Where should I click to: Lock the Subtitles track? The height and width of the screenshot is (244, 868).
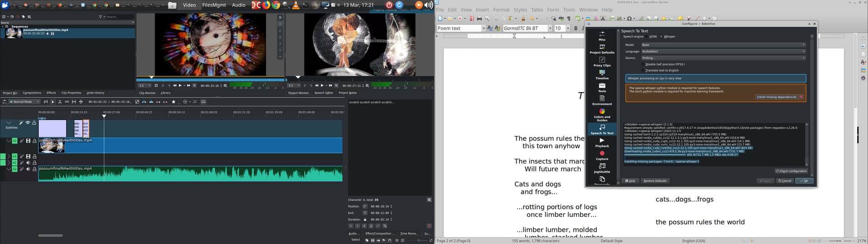(34, 122)
